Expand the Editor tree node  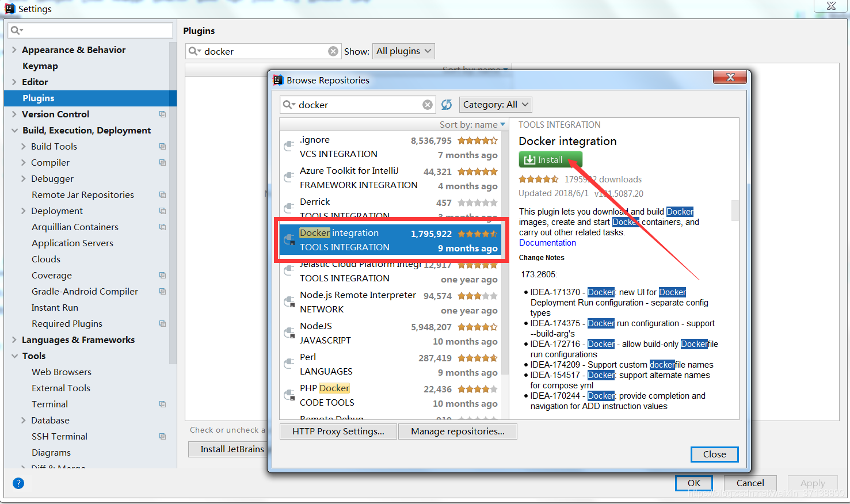pyautogui.click(x=14, y=82)
